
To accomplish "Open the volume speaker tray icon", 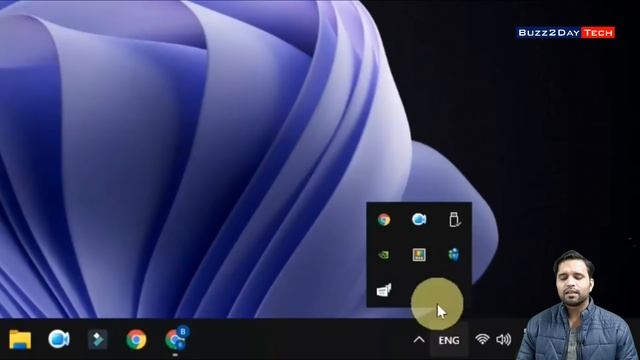I will [503, 340].
